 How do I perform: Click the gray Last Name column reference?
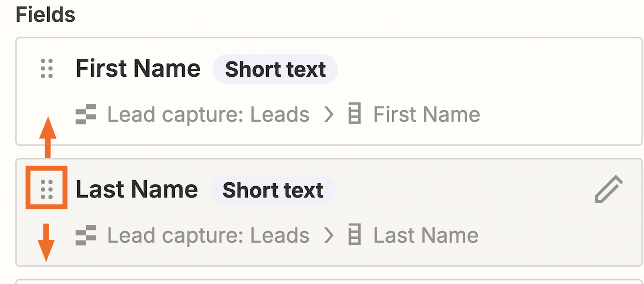point(426,236)
